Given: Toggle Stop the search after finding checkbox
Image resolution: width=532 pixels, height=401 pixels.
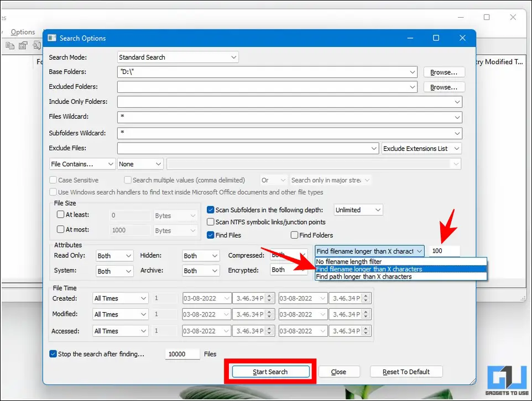Looking at the screenshot, I should (x=53, y=354).
